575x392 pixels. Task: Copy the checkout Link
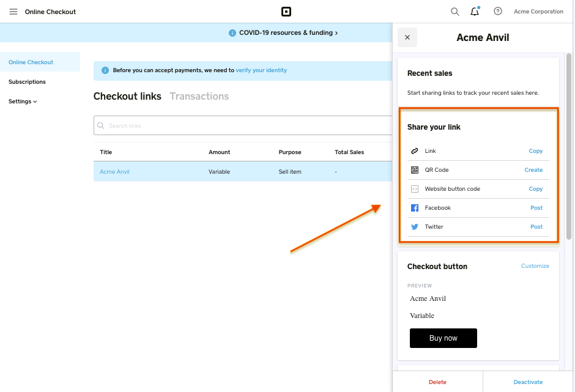pyautogui.click(x=535, y=151)
